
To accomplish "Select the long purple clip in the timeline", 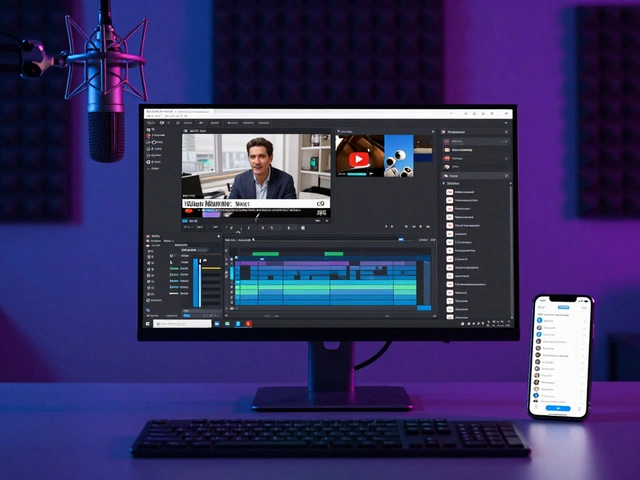I will coord(316,264).
